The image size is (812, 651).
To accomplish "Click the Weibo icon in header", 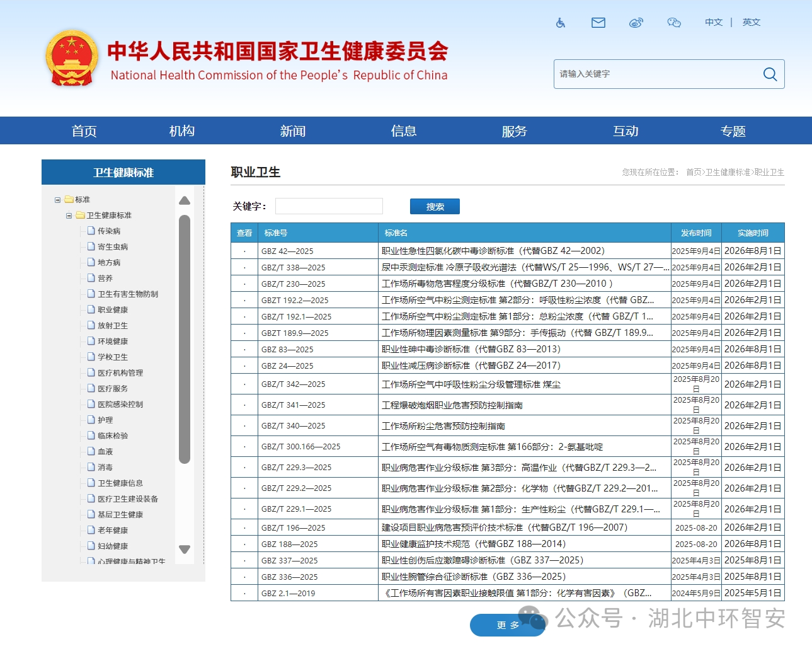I will tap(636, 23).
